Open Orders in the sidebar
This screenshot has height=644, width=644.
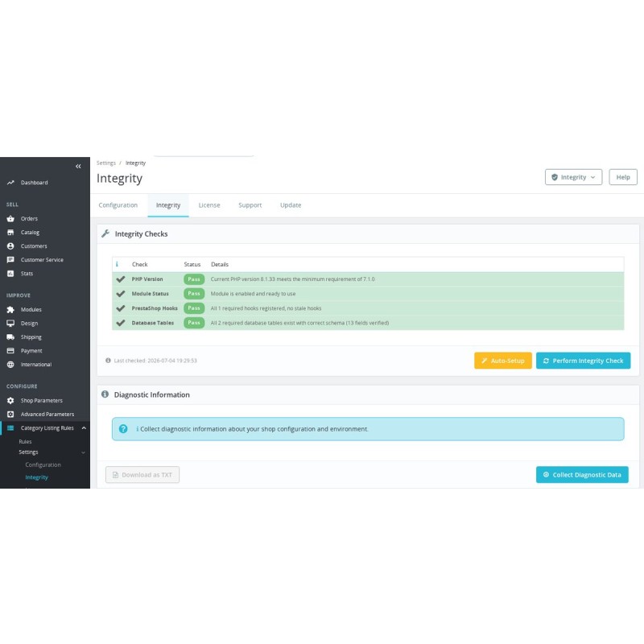29,218
